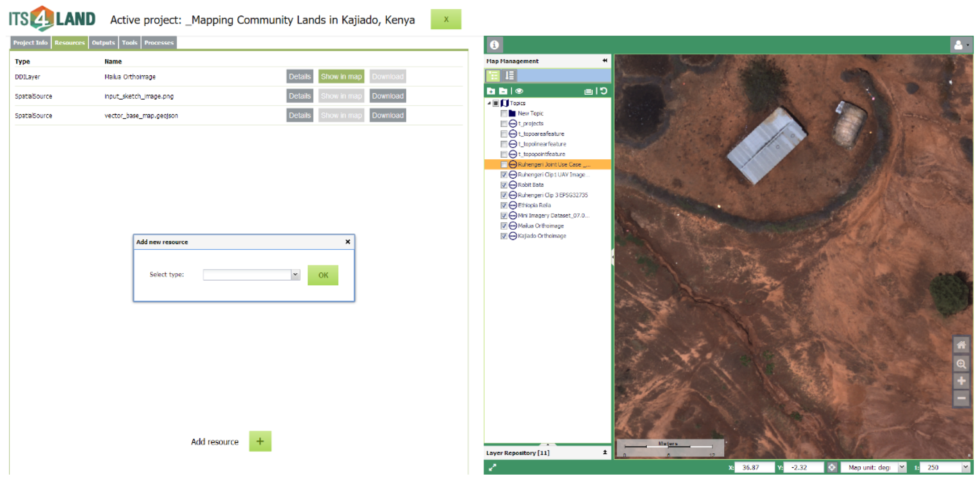
Task: Open the Processes tab
Action: click(159, 43)
